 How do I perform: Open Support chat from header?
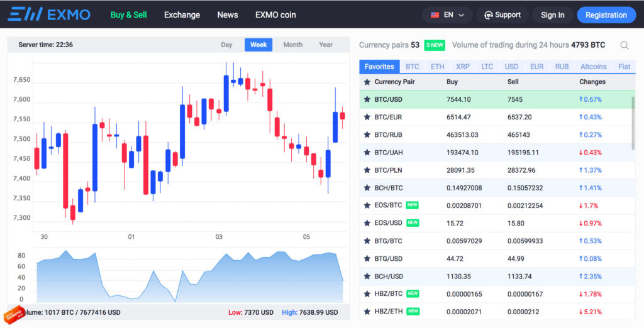pyautogui.click(x=502, y=15)
